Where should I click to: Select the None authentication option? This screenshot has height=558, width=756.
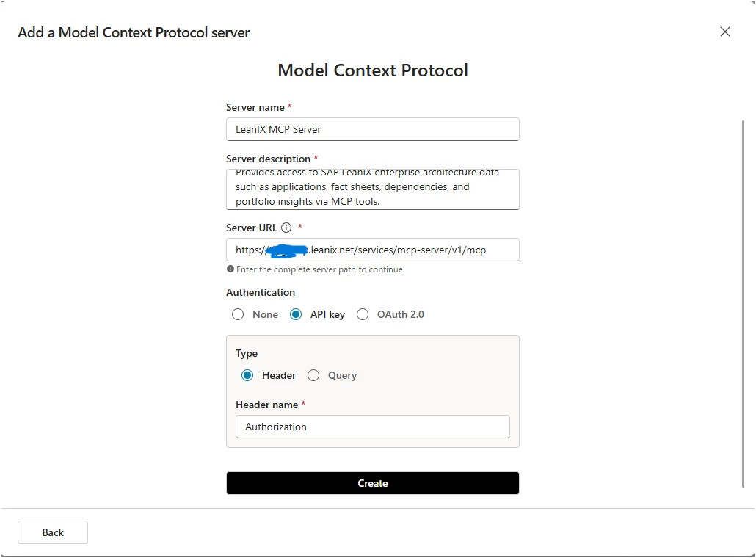click(238, 314)
